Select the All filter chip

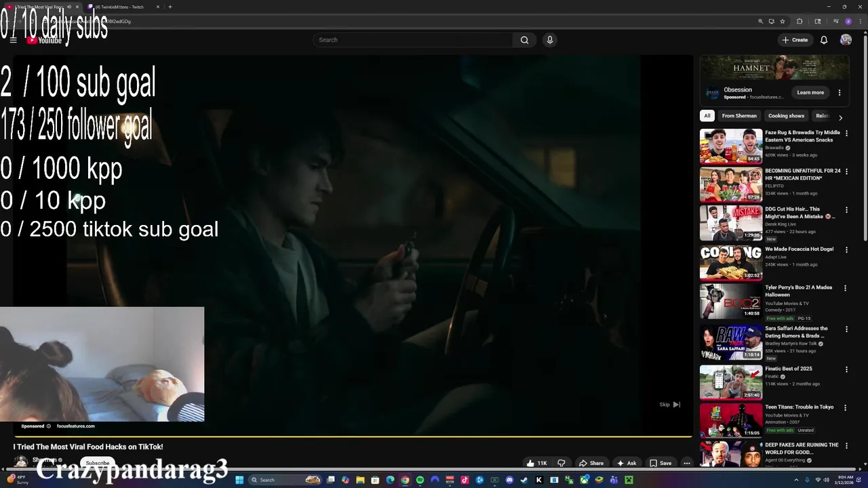[707, 116]
